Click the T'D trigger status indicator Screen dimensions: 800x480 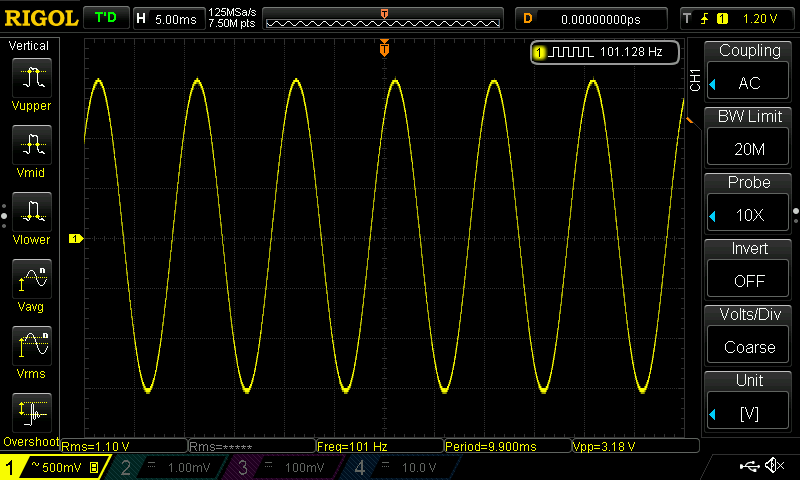tap(106, 18)
